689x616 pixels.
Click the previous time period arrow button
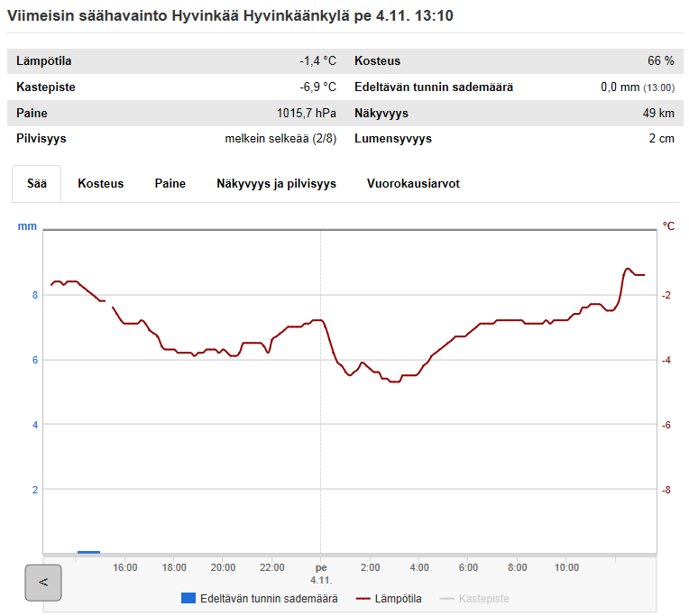coord(42,583)
